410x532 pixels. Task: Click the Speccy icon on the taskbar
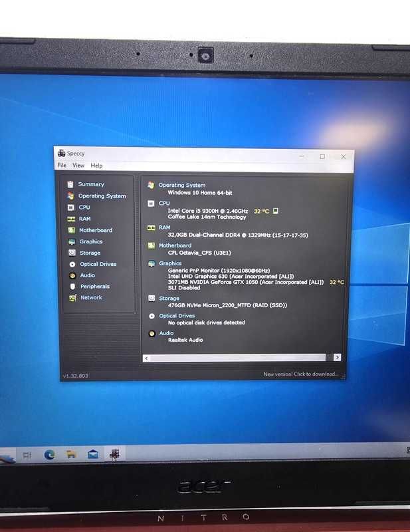pyautogui.click(x=115, y=454)
